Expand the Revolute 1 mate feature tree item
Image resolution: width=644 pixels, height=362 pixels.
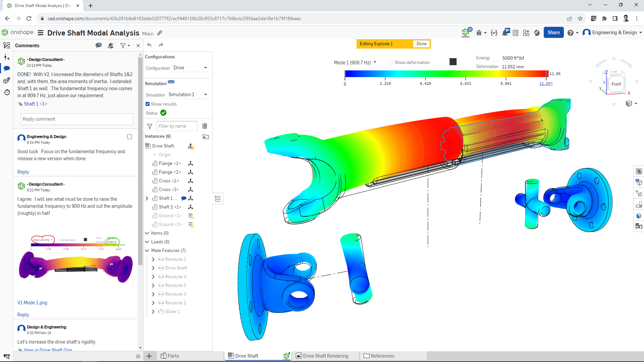153,259
